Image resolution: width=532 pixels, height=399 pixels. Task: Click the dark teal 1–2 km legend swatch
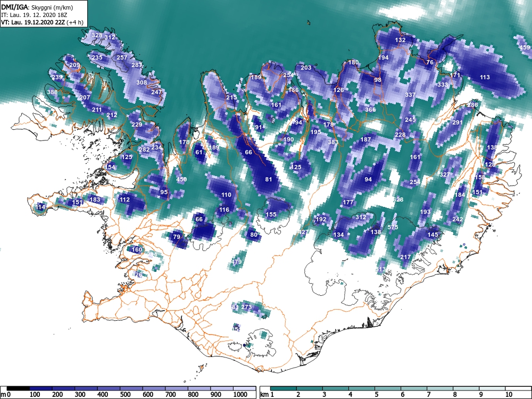point(284,388)
